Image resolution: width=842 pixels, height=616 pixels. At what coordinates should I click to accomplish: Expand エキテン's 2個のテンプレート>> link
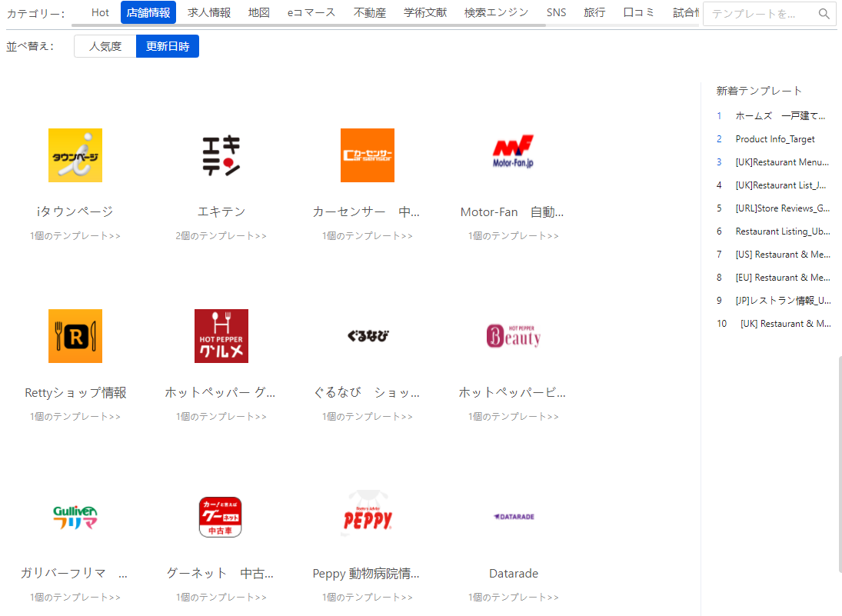coord(221,236)
